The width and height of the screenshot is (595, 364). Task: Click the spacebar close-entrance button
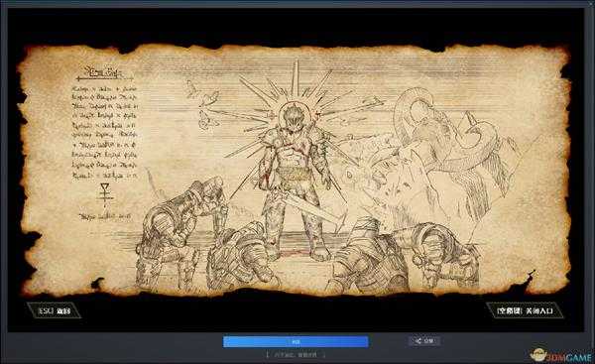click(525, 310)
